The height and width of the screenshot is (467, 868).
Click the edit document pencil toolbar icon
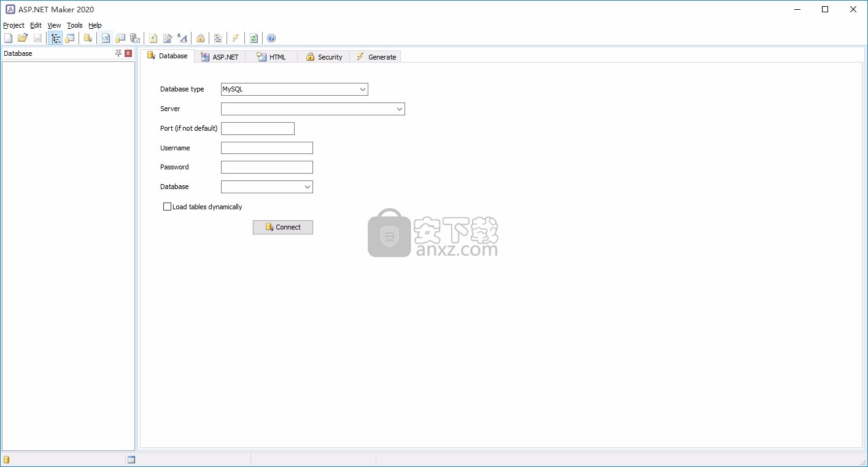[x=168, y=38]
